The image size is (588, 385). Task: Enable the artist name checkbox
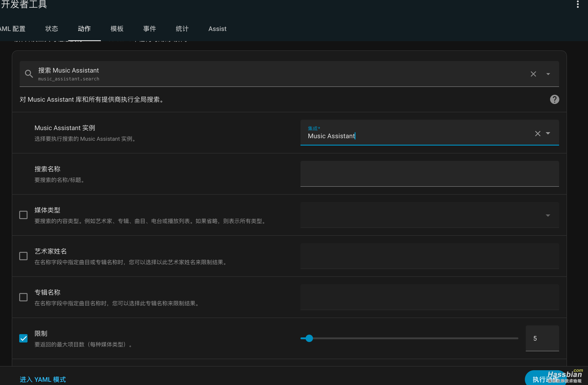coord(23,256)
